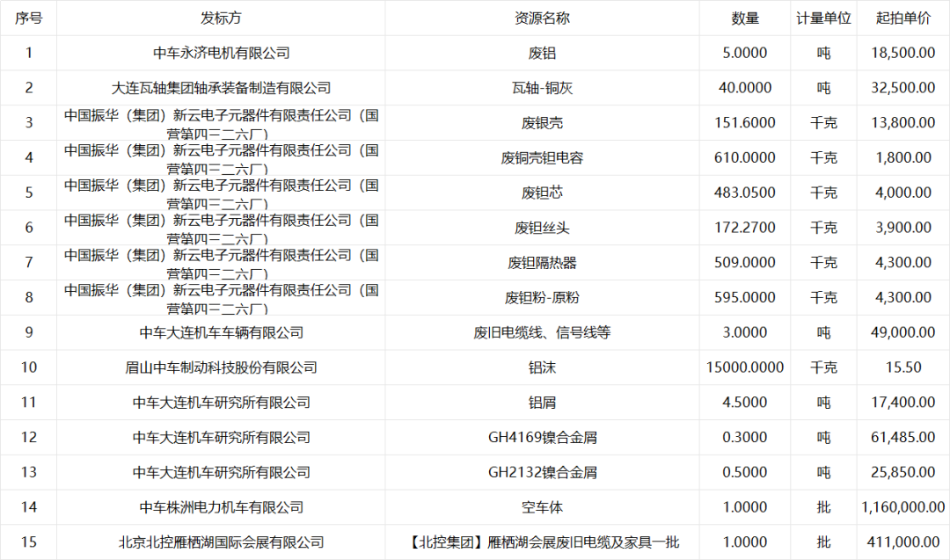Image resolution: width=950 pixels, height=560 pixels.
Task: Select 废旧电缆线、信号线等 resource cell
Action: click(542, 333)
